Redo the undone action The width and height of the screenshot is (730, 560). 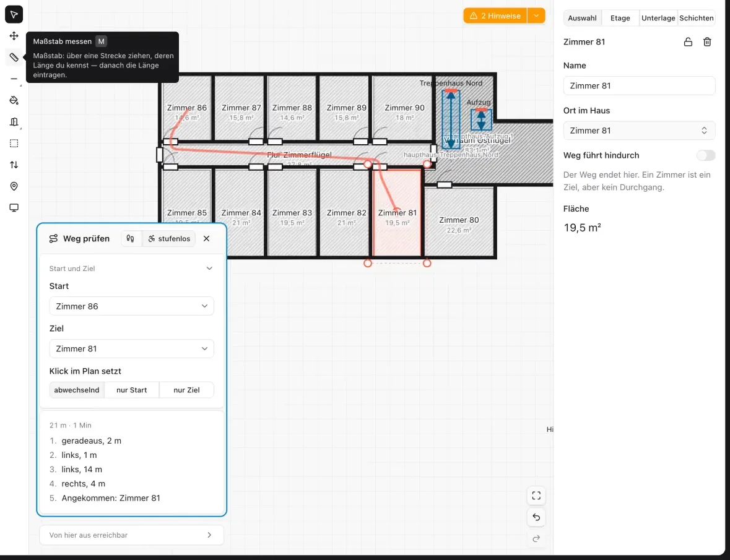(536, 538)
